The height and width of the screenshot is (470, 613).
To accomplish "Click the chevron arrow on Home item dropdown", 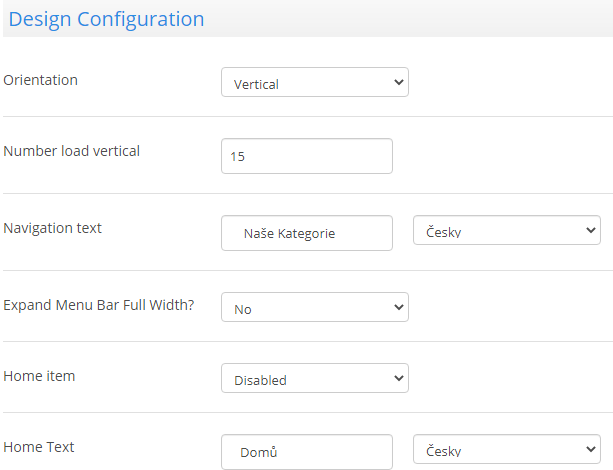I will (x=398, y=378).
